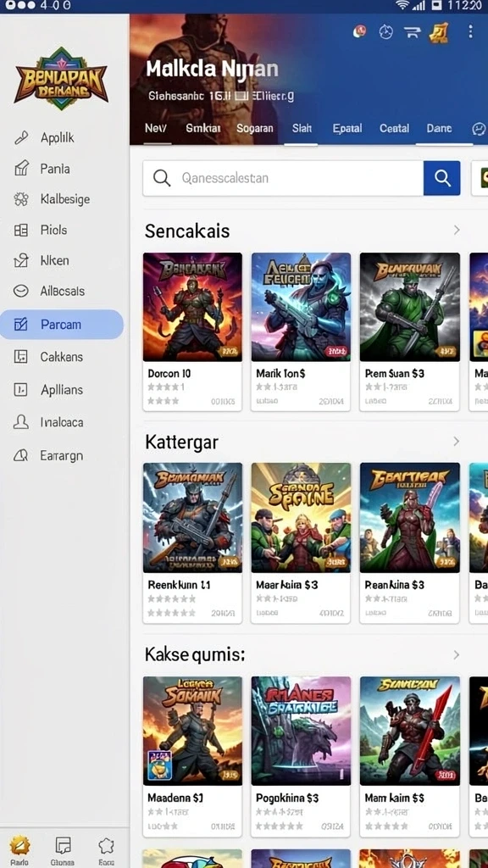
Task: Click the Reankina $3 title text
Action: 395,585
